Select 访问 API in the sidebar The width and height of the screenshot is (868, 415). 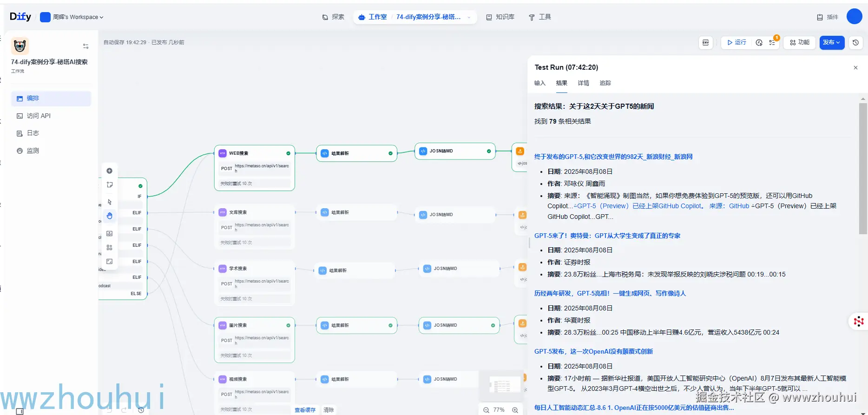pyautogui.click(x=51, y=116)
